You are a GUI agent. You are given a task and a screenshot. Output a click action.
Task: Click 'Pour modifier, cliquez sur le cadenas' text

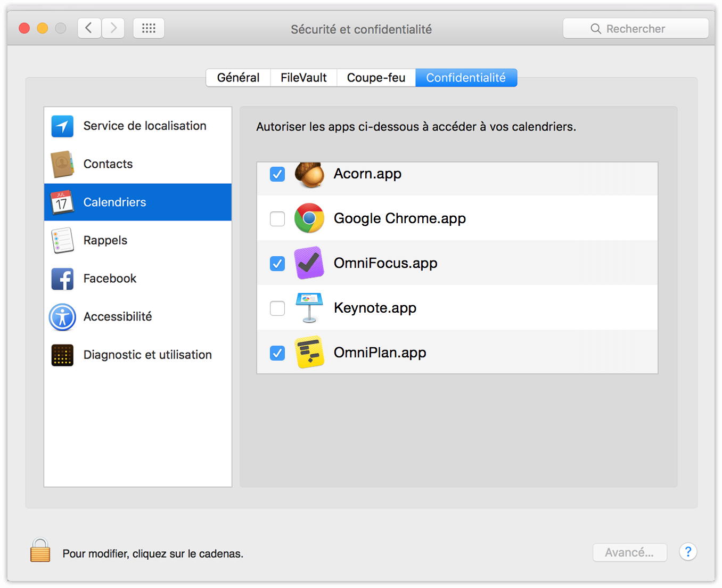point(153,554)
